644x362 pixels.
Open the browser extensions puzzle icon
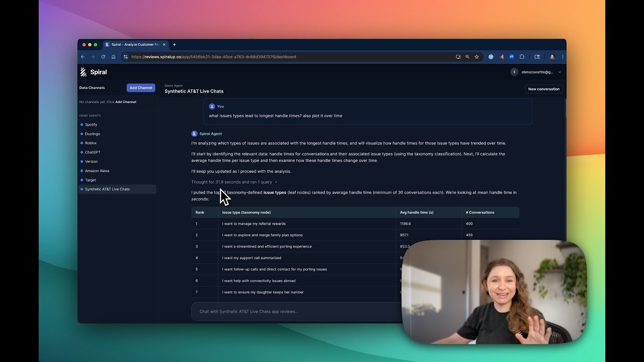pyautogui.click(x=522, y=57)
